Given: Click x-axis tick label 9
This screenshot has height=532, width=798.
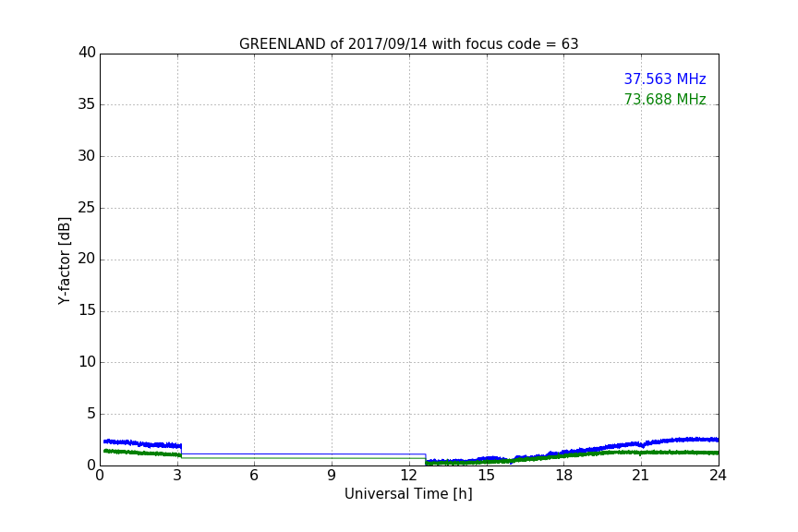Looking at the screenshot, I should point(332,476).
